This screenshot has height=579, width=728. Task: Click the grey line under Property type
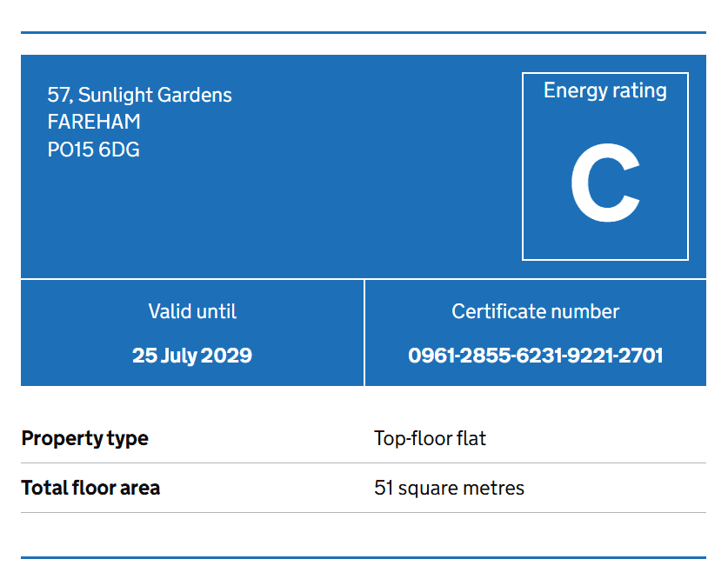(364, 463)
